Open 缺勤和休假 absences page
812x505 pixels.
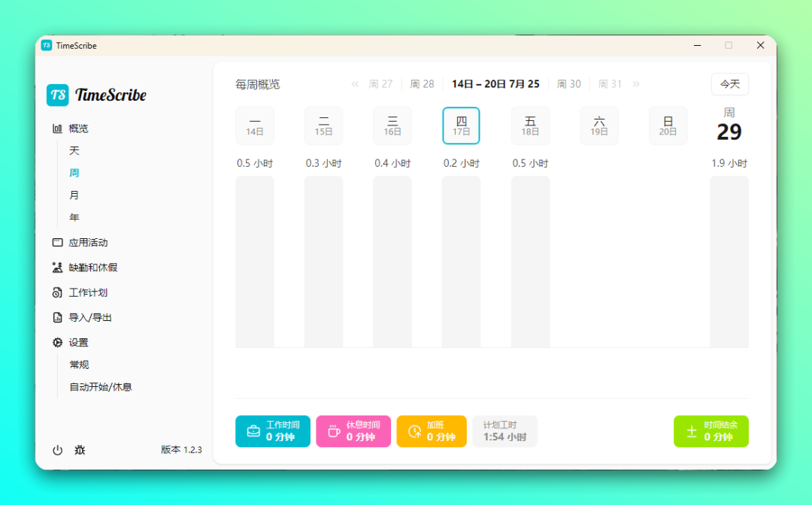pos(93,268)
